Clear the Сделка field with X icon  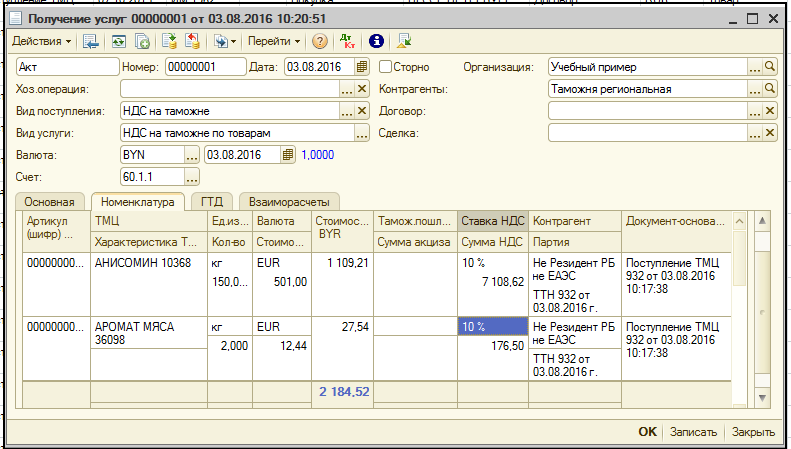[x=769, y=133]
